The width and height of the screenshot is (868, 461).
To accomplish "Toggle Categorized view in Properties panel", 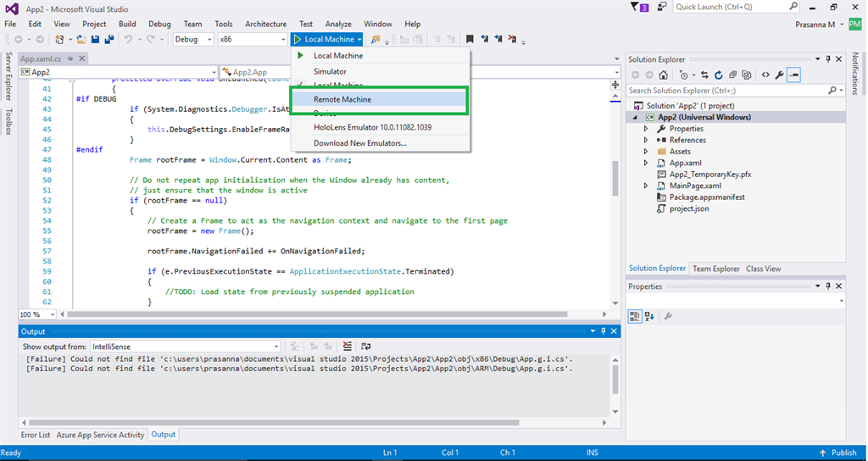I will [635, 316].
